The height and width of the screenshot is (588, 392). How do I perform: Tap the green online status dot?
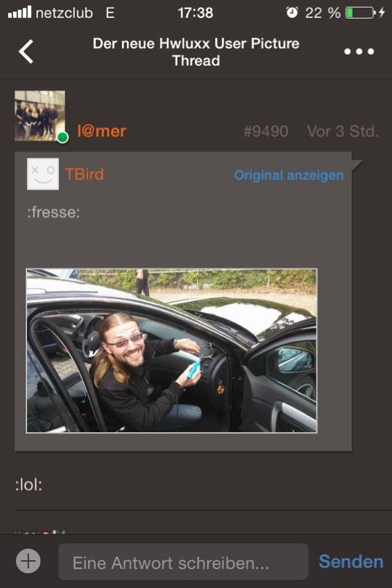pyautogui.click(x=62, y=137)
